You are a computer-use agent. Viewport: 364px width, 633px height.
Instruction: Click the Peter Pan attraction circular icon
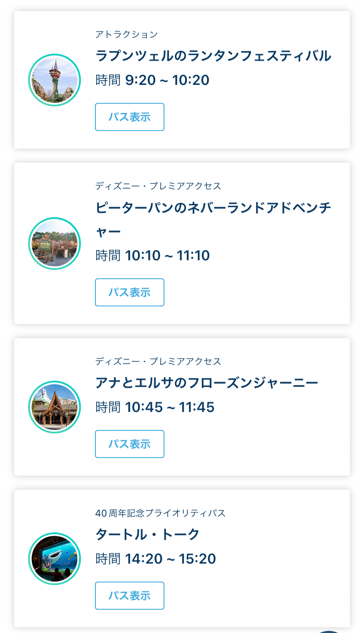pyautogui.click(x=55, y=243)
